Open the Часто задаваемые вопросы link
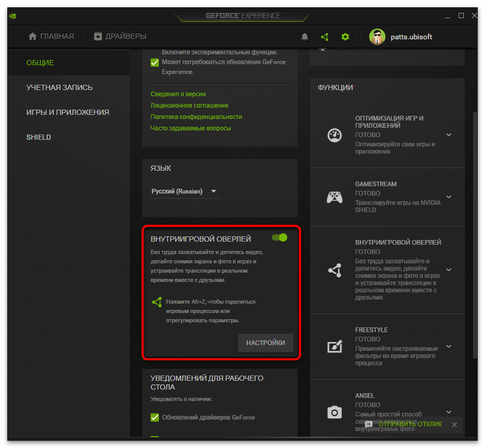 tap(190, 128)
